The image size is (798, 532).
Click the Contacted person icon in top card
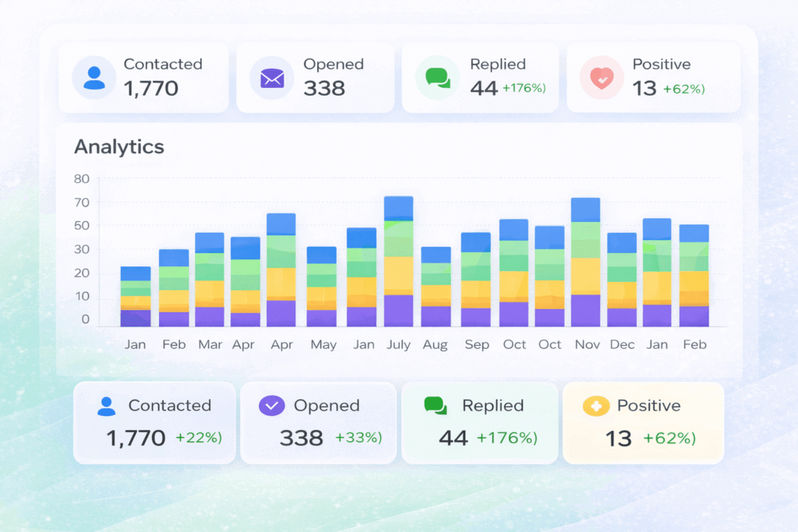point(94,77)
